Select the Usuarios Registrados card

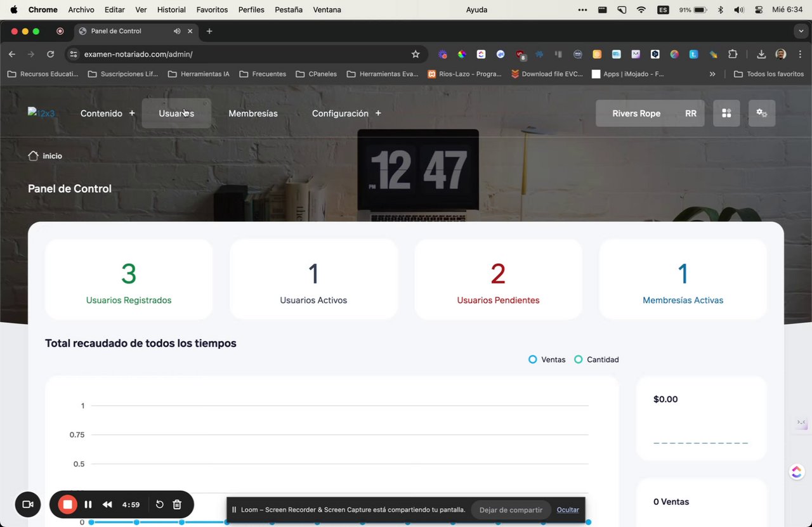129,279
